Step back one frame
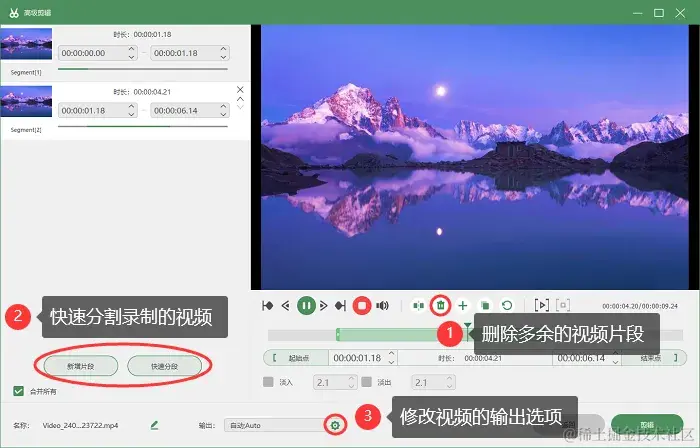Viewport: 700px width, 448px height. tap(286, 306)
